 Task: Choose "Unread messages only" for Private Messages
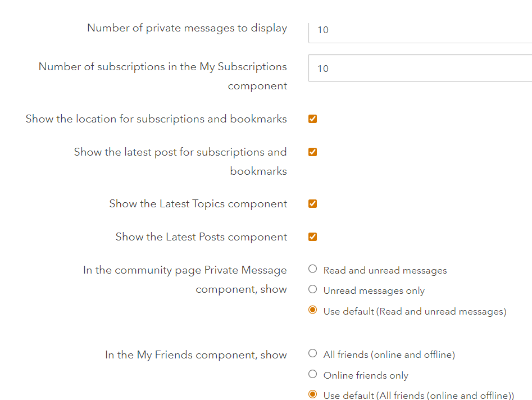(312, 289)
